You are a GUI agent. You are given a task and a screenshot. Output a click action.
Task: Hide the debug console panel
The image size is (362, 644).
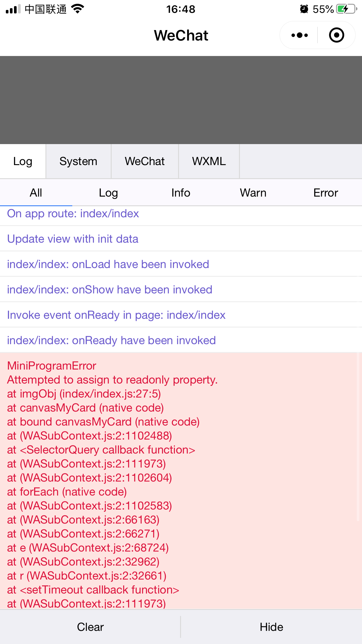271,627
